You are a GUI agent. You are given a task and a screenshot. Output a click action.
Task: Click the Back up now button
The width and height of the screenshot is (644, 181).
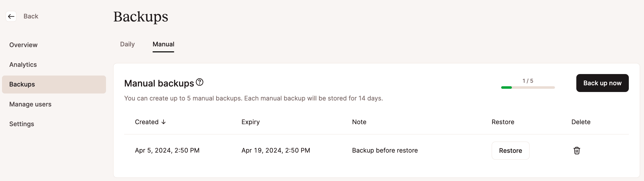tap(602, 83)
